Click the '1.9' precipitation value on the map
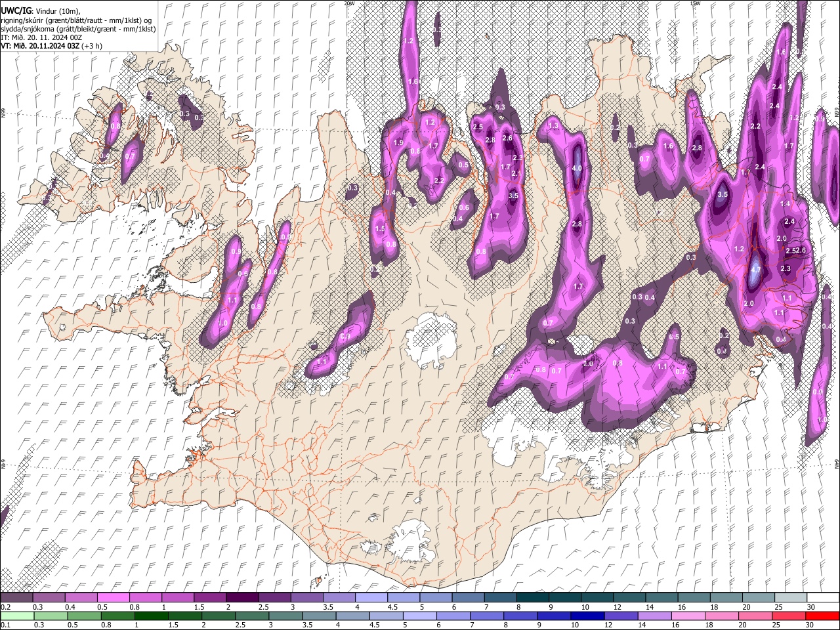Image resolution: width=840 pixels, height=630 pixels. (398, 143)
